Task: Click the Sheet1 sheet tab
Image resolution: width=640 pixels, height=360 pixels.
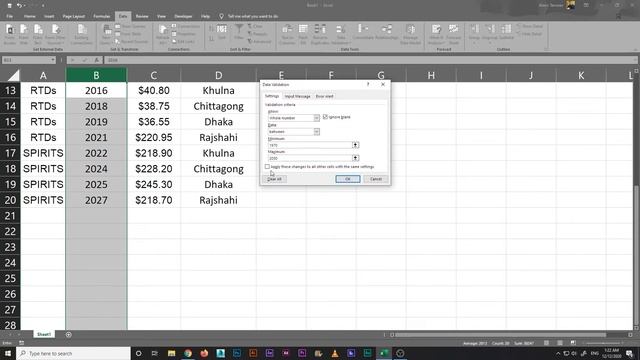Action: click(x=44, y=334)
